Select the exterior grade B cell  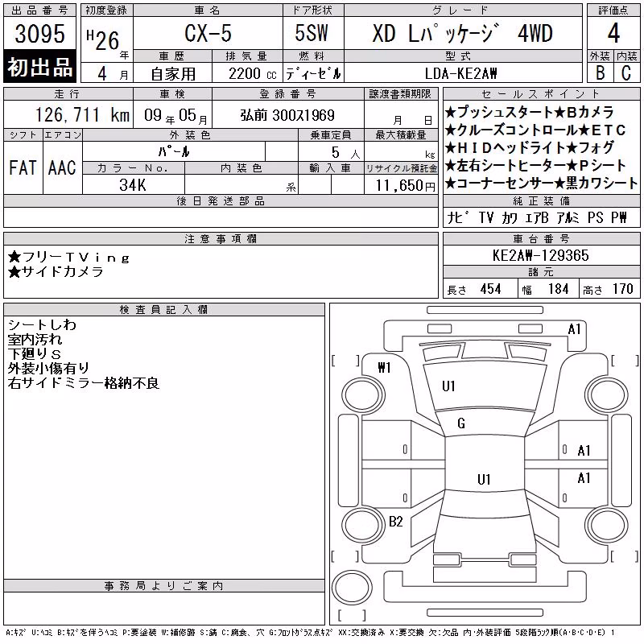[x=600, y=72]
